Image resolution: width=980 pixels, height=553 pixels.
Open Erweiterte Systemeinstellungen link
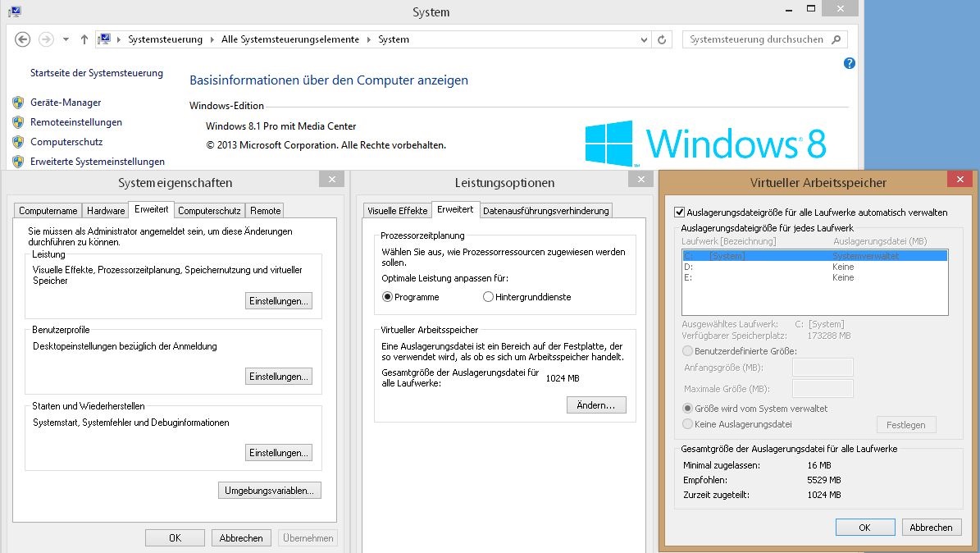click(98, 162)
